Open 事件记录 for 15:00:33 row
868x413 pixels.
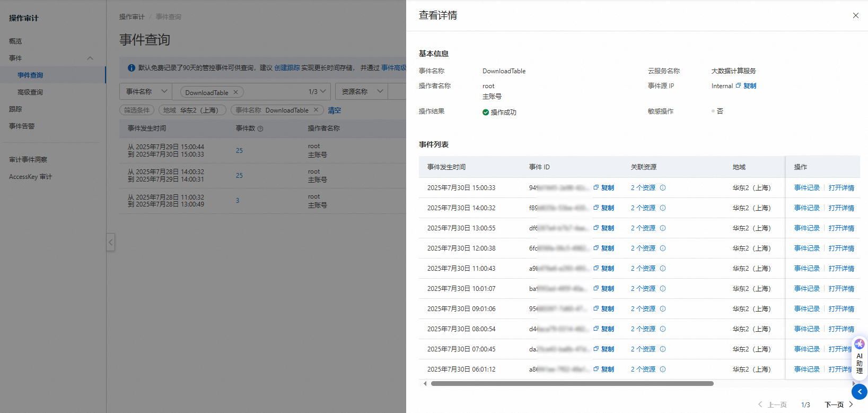coord(807,187)
